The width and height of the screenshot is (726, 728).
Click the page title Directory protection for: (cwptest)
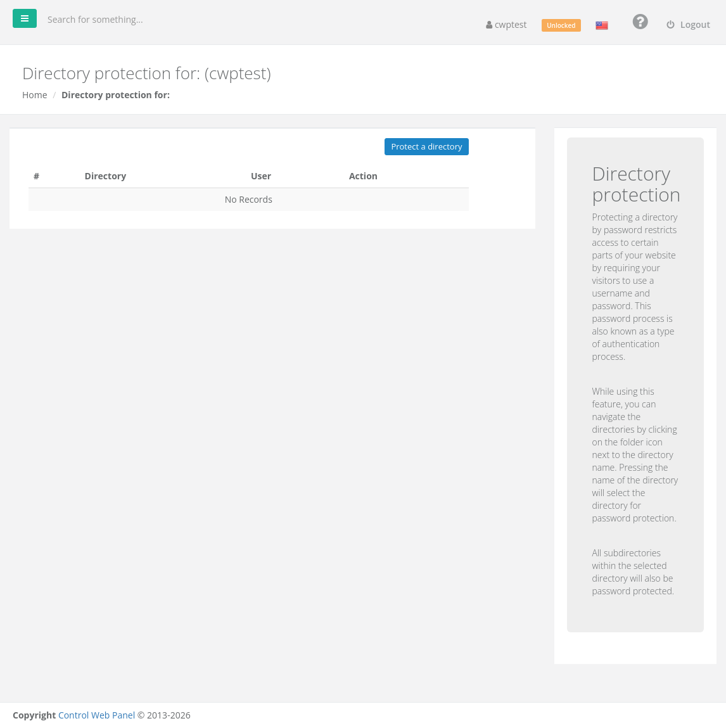click(147, 73)
